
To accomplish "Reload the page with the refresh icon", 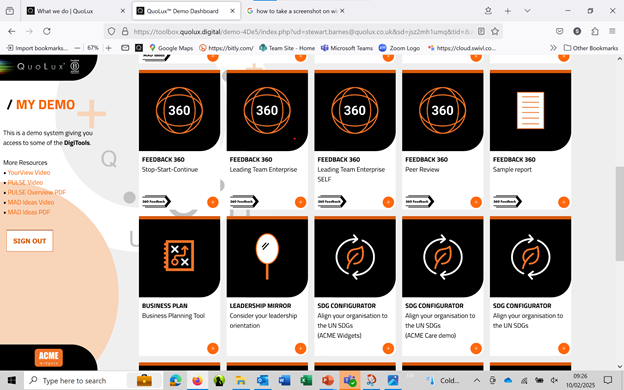I will pyautogui.click(x=47, y=31).
